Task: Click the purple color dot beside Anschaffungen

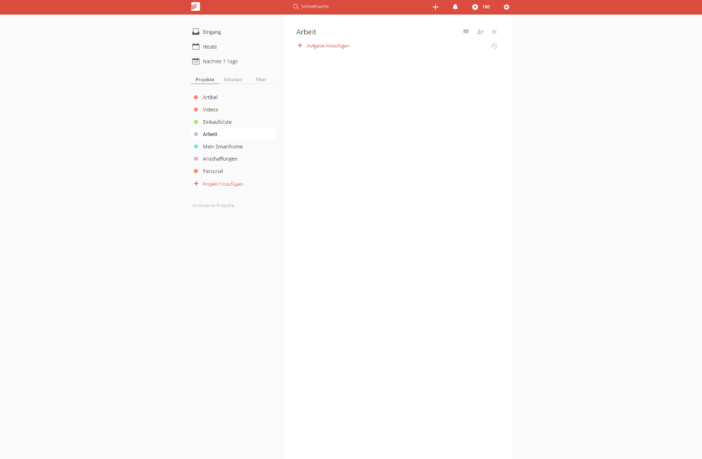Action: [196, 159]
